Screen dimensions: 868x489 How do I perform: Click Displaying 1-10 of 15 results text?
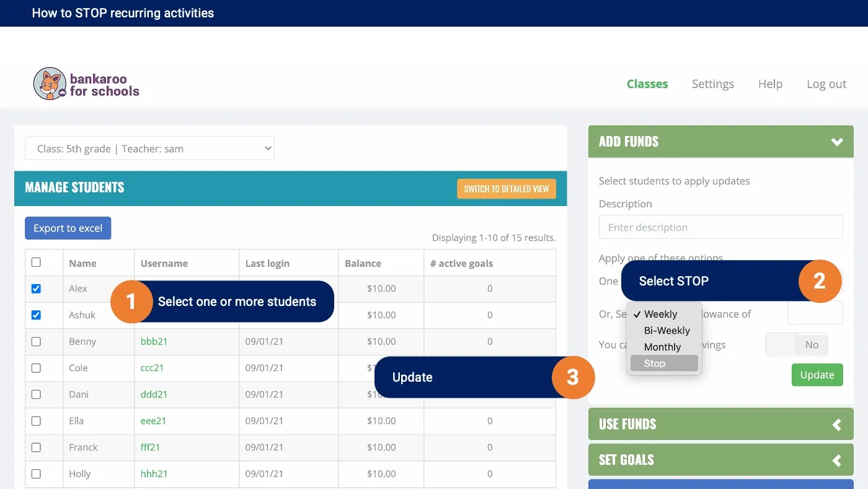(494, 238)
